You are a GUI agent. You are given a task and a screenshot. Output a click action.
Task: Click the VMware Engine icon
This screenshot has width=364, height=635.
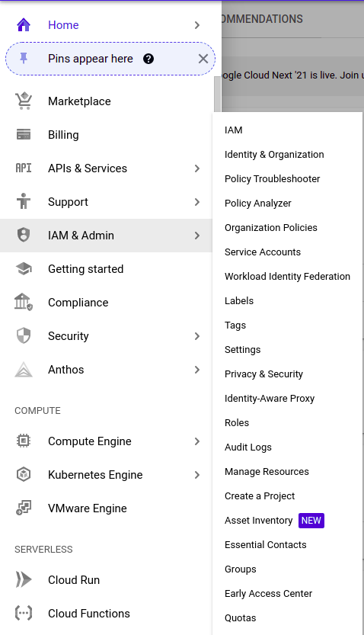click(x=24, y=508)
